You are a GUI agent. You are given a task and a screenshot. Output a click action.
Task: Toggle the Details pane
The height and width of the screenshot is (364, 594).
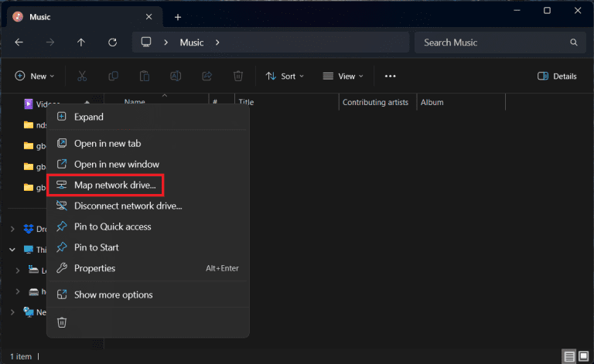click(x=557, y=76)
